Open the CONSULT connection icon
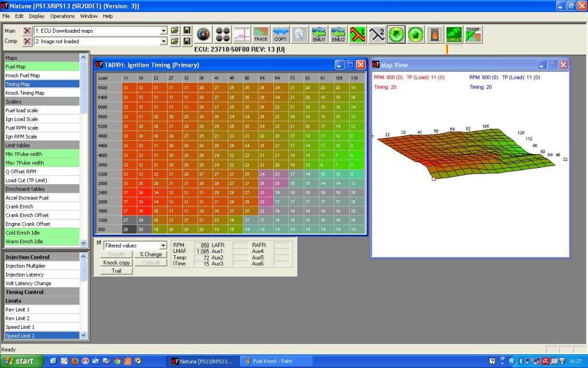This screenshot has width=588, height=368. click(x=454, y=34)
